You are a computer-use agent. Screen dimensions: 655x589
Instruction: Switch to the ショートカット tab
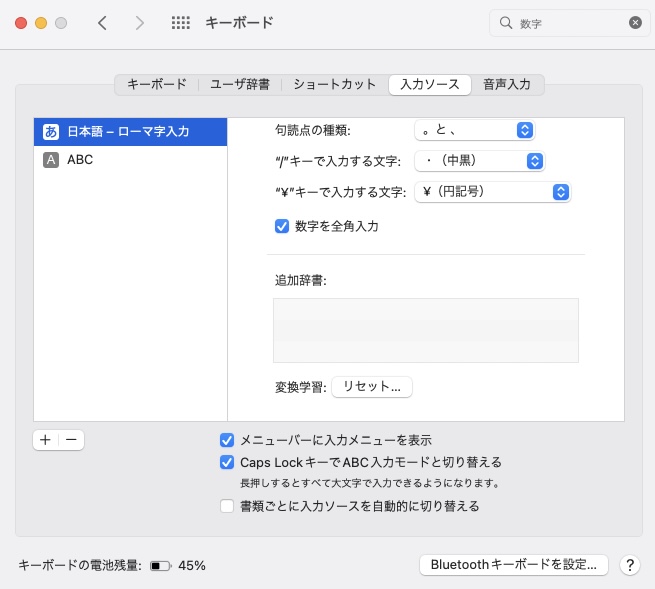(334, 84)
